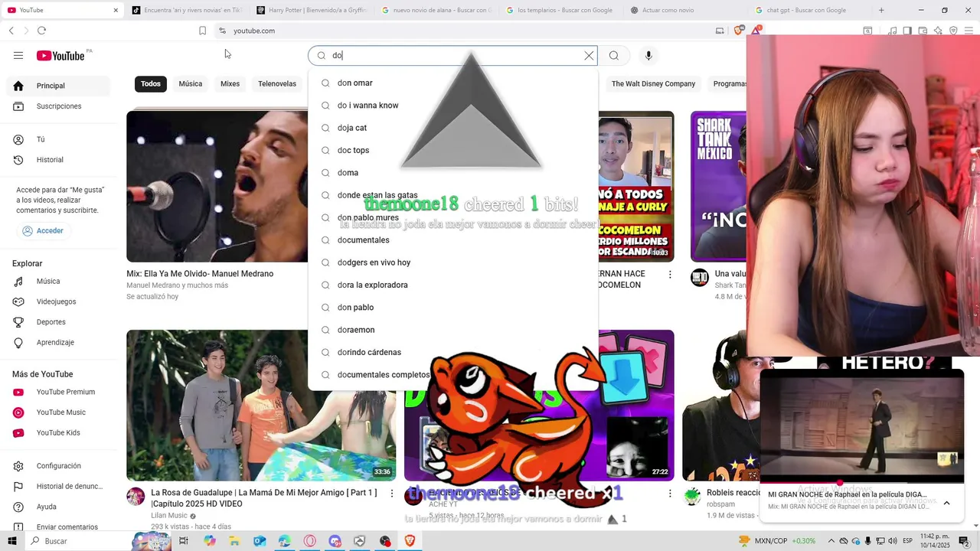Open YouTube Kids link
The image size is (980, 551).
pos(60,433)
